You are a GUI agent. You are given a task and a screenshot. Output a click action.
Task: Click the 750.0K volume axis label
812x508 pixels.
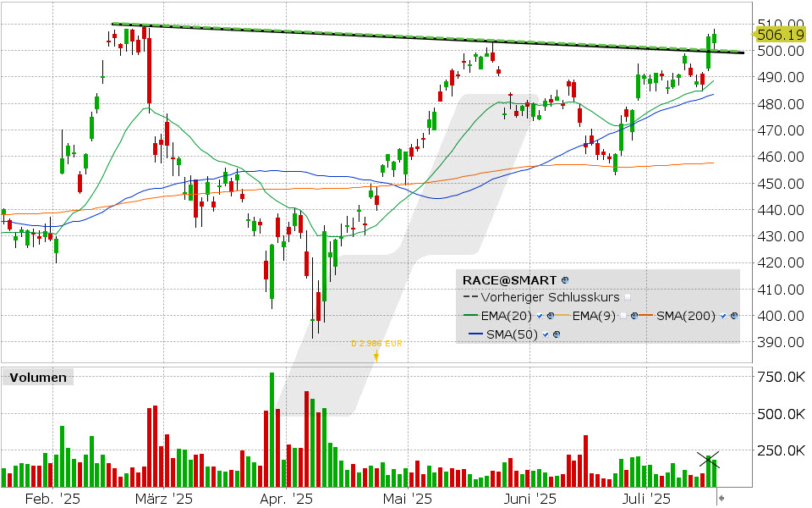pyautogui.click(x=781, y=377)
